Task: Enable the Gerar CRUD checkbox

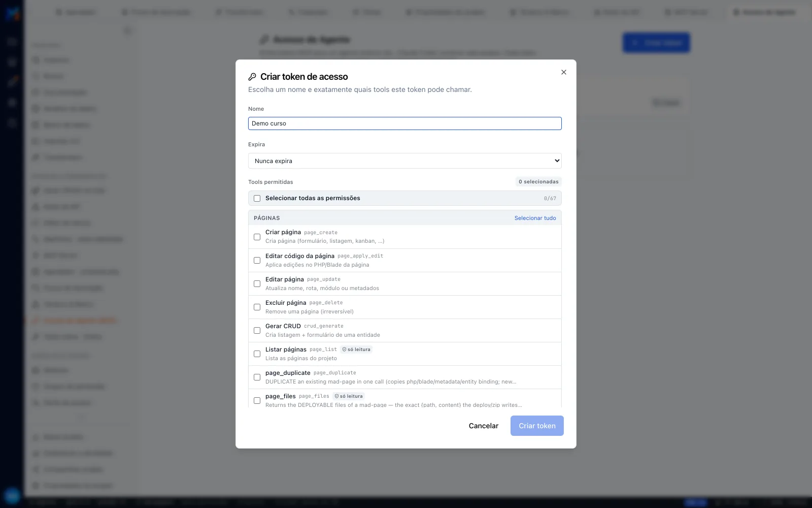Action: (257, 330)
